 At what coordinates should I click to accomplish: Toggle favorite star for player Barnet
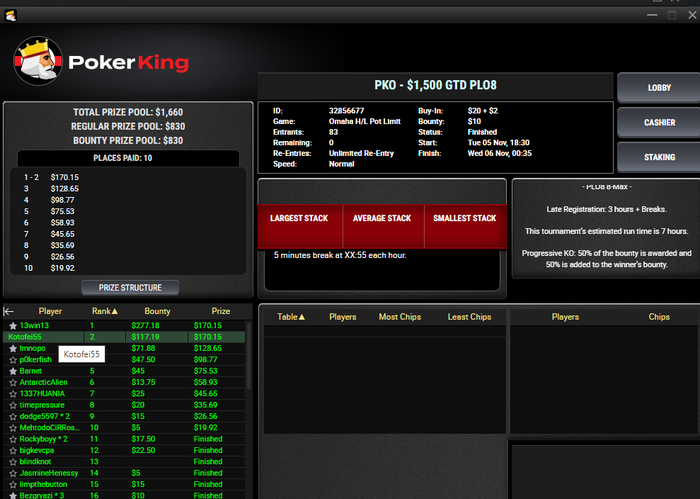(x=13, y=371)
